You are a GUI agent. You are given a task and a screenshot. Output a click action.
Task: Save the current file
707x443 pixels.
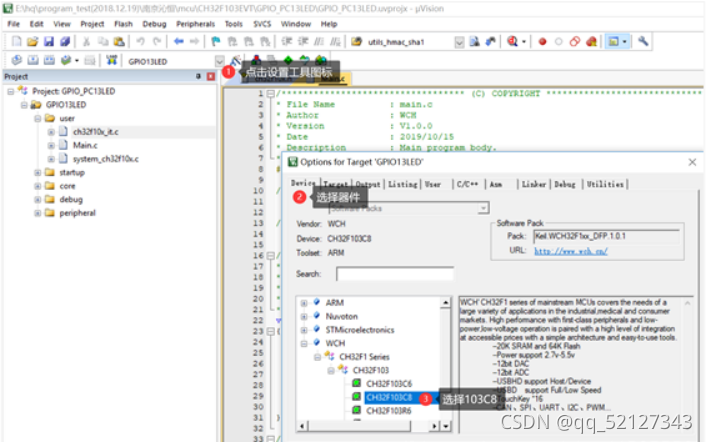click(x=49, y=42)
